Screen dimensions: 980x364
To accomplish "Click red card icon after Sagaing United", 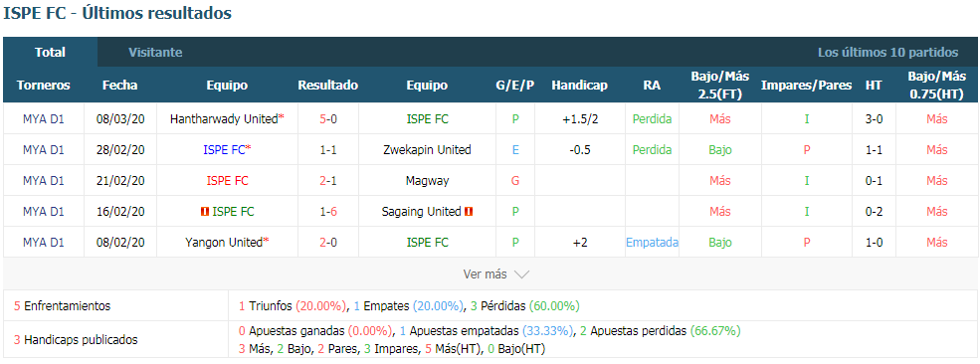I will [469, 212].
